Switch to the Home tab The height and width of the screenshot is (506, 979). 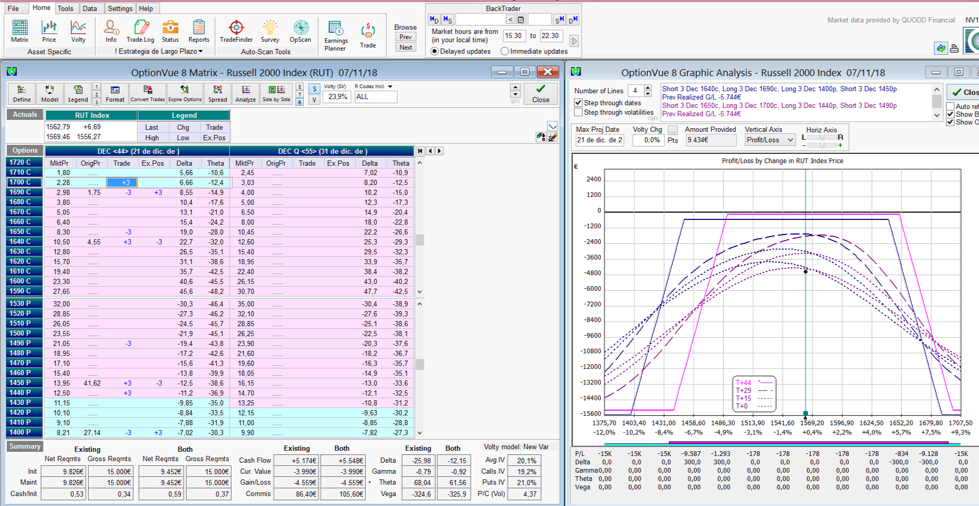[x=41, y=8]
